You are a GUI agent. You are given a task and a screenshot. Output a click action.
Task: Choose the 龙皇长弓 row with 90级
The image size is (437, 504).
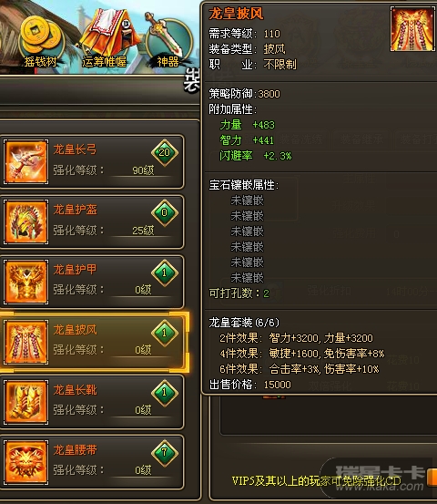(x=92, y=161)
